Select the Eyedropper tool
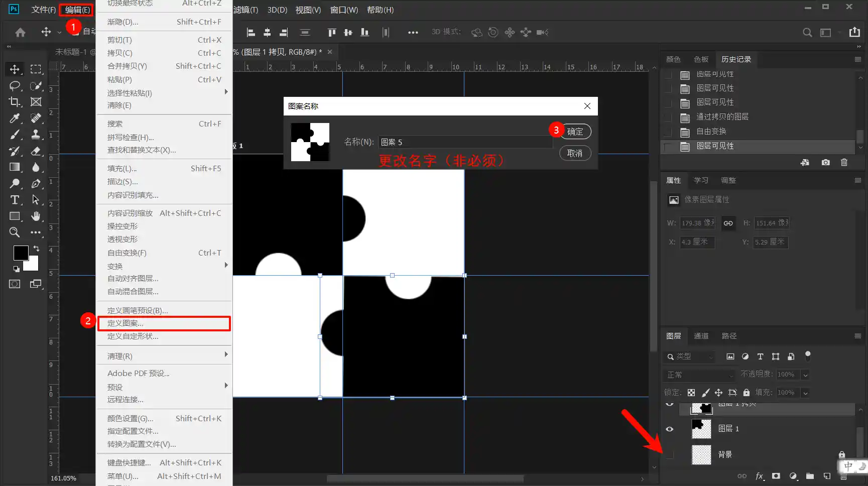Image resolution: width=868 pixels, height=486 pixels. pos(15,118)
